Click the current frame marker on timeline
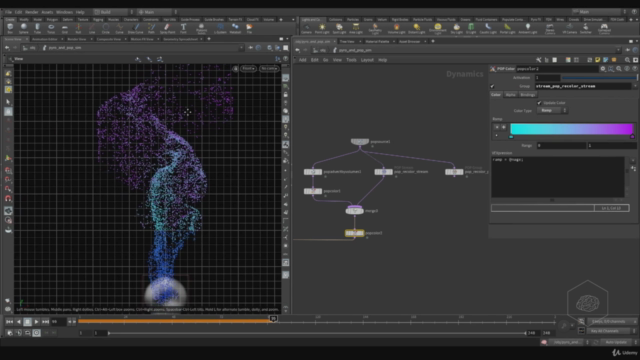The image size is (640, 360). click(x=273, y=319)
